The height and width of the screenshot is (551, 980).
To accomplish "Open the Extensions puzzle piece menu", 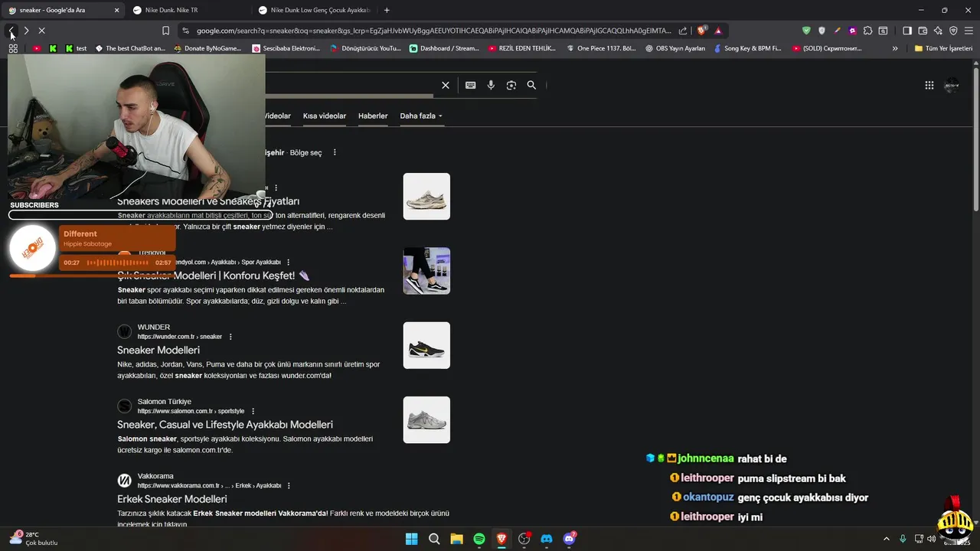I will click(867, 31).
